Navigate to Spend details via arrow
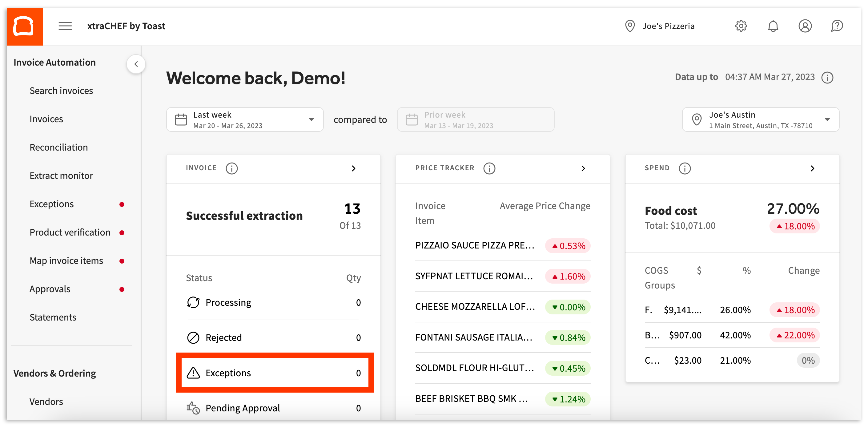868x428 pixels. coord(813,168)
